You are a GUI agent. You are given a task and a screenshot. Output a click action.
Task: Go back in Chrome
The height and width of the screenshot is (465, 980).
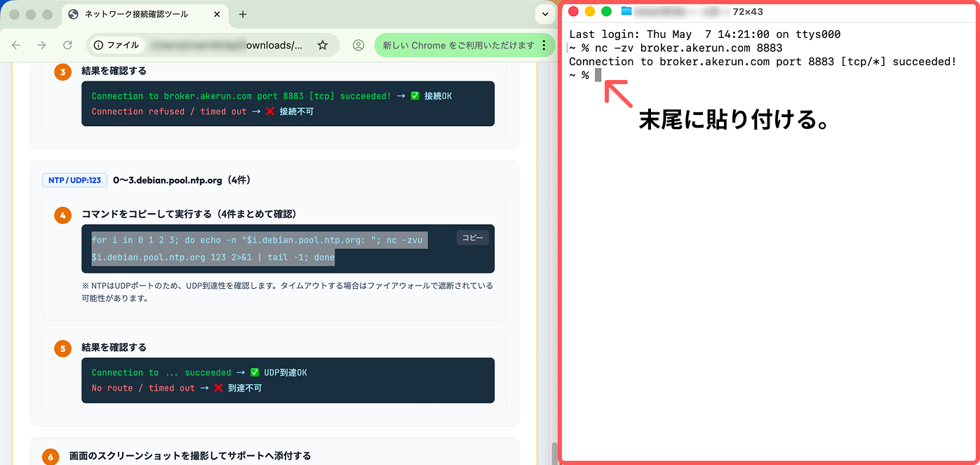(x=16, y=45)
